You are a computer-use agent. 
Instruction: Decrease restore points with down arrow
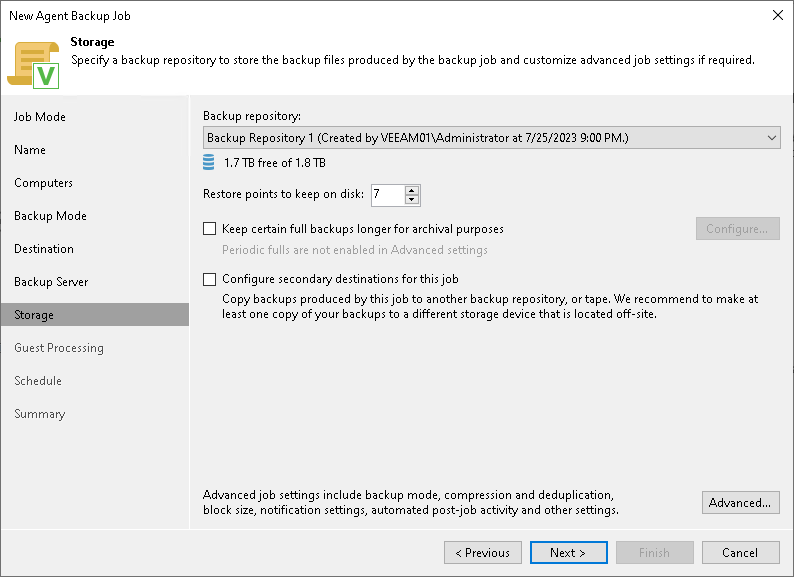click(x=412, y=199)
